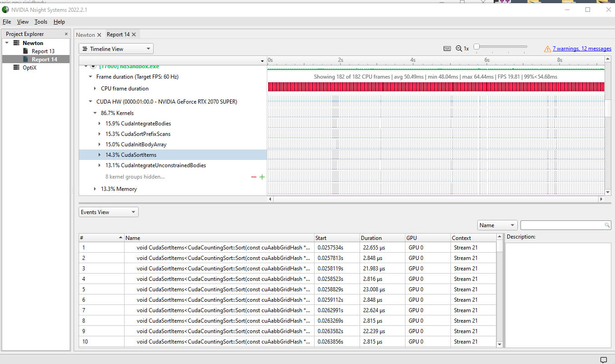Open the Timeline View dropdown
Screen dimensions: 615x364
coord(116,49)
